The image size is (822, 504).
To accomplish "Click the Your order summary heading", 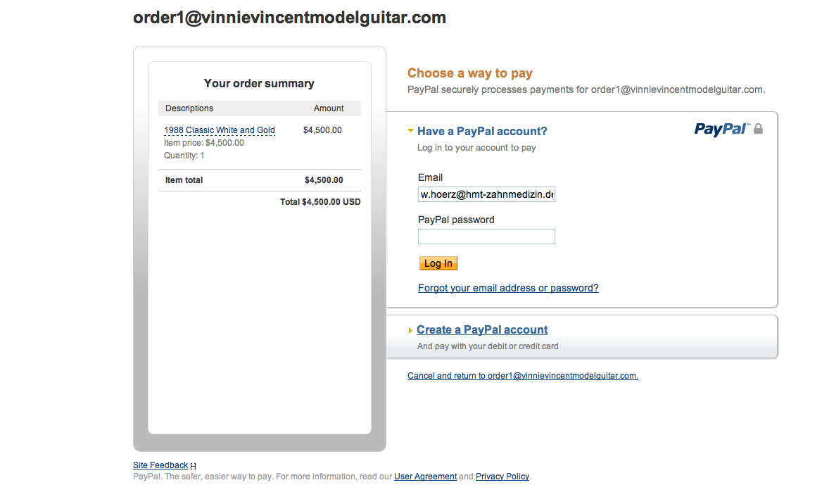I will (259, 83).
